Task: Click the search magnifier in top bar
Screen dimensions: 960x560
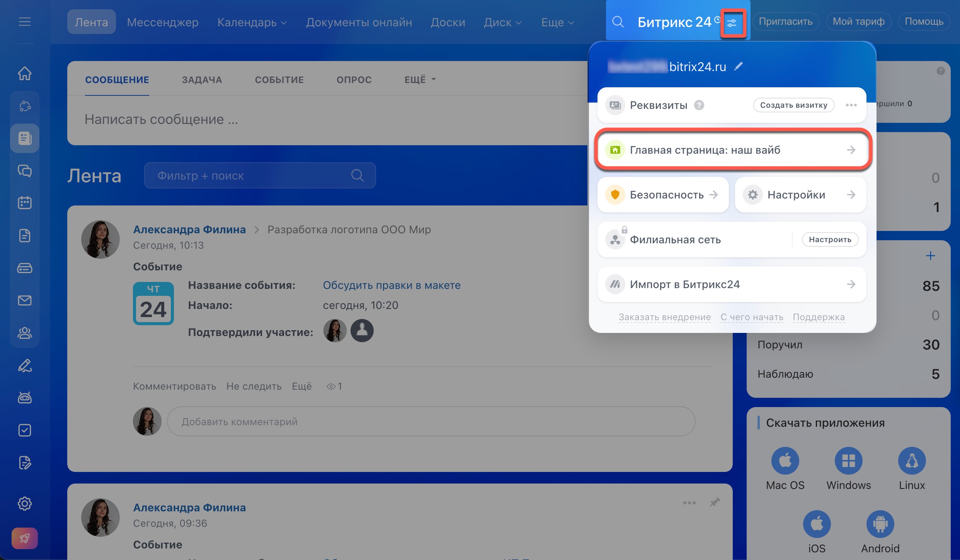Action: pos(618,22)
